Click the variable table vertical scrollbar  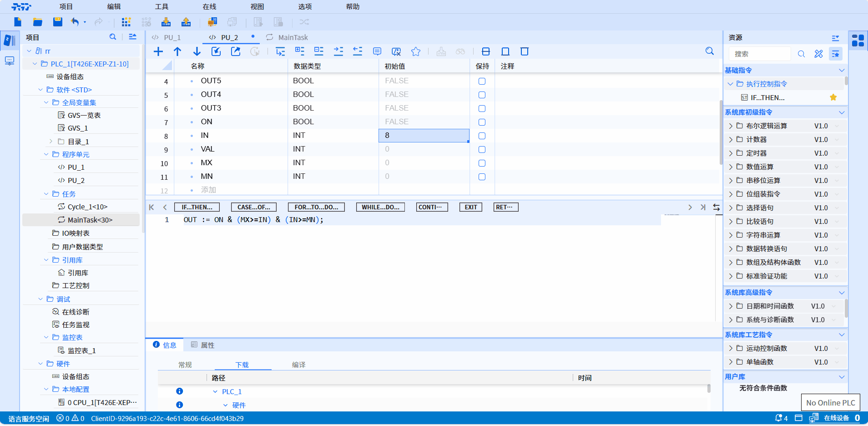[x=721, y=132]
